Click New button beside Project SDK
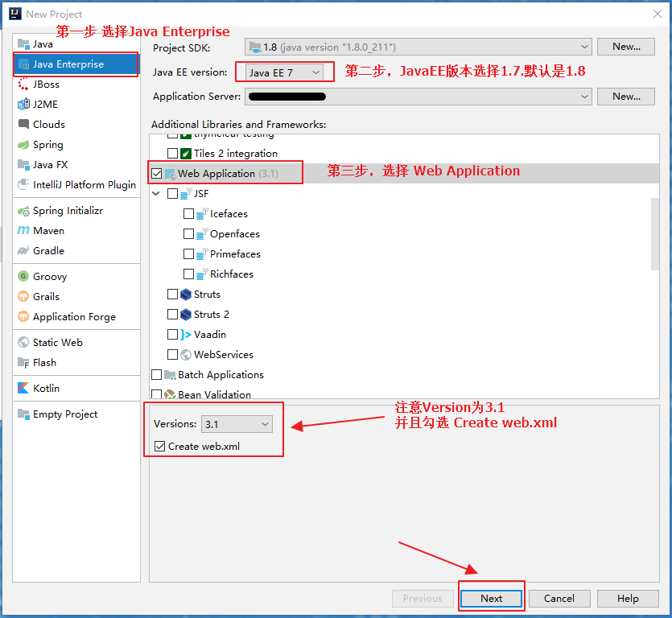Viewport: 672px width, 618px height. [626, 47]
